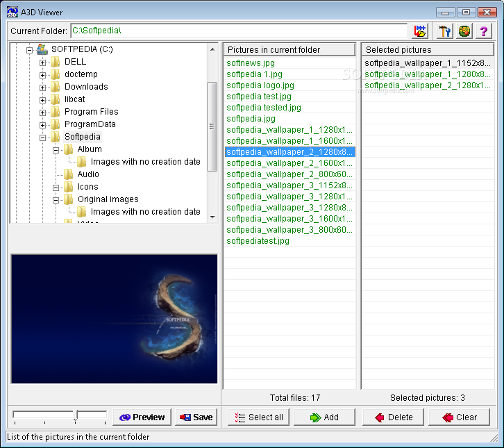Collapse the Album folder node
This screenshot has width=504, height=448.
click(56, 150)
